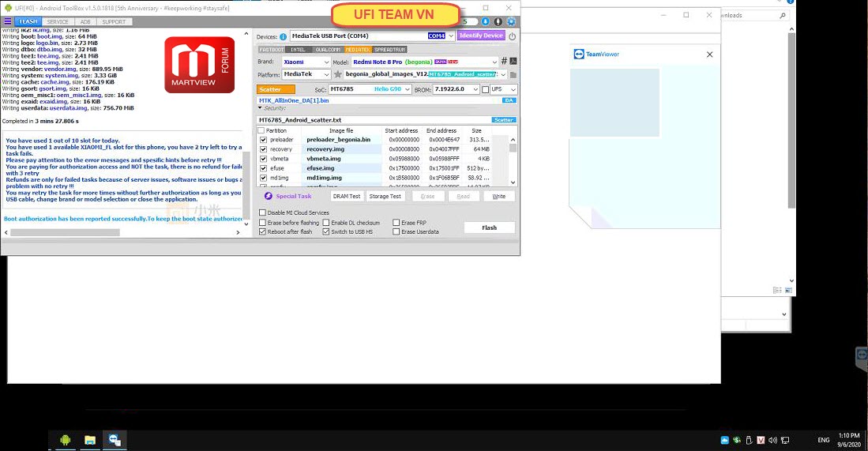Check the Erase Userdata option
The width and height of the screenshot is (868, 451).
click(396, 232)
